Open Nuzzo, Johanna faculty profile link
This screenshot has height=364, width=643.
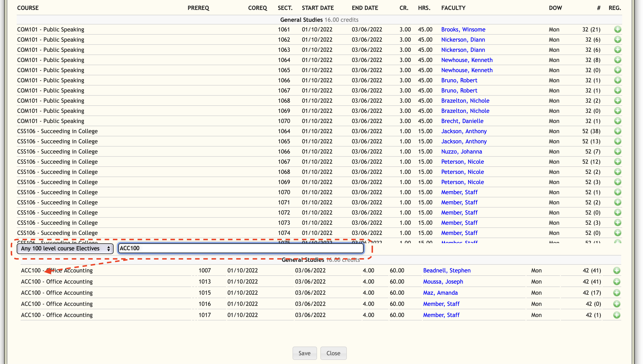pyautogui.click(x=461, y=152)
